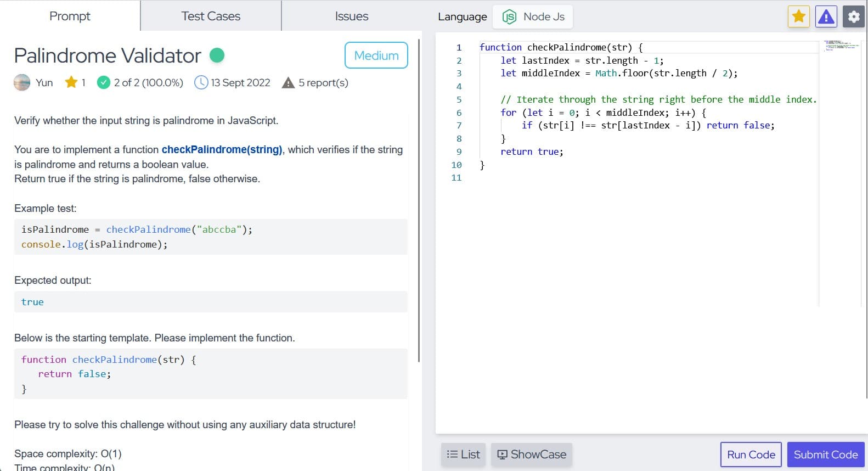Click line number 6 in the editor gutter
868x471 pixels.
pos(459,113)
